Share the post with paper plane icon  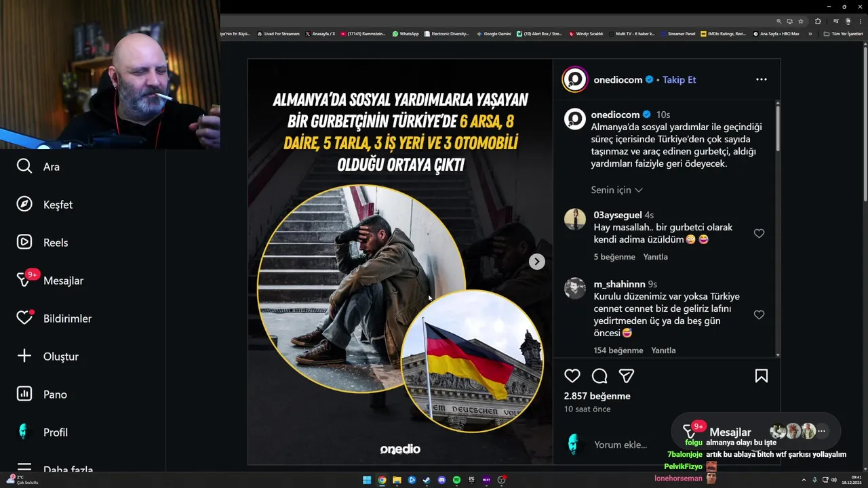coord(627,375)
